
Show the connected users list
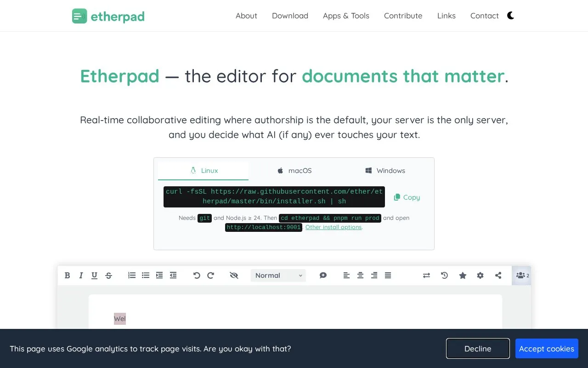pyautogui.click(x=521, y=276)
